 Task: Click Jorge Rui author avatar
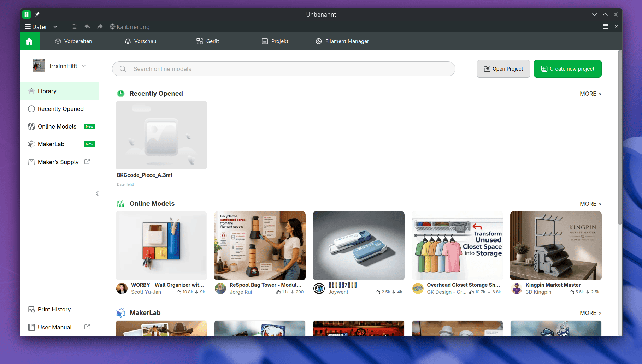(x=220, y=288)
